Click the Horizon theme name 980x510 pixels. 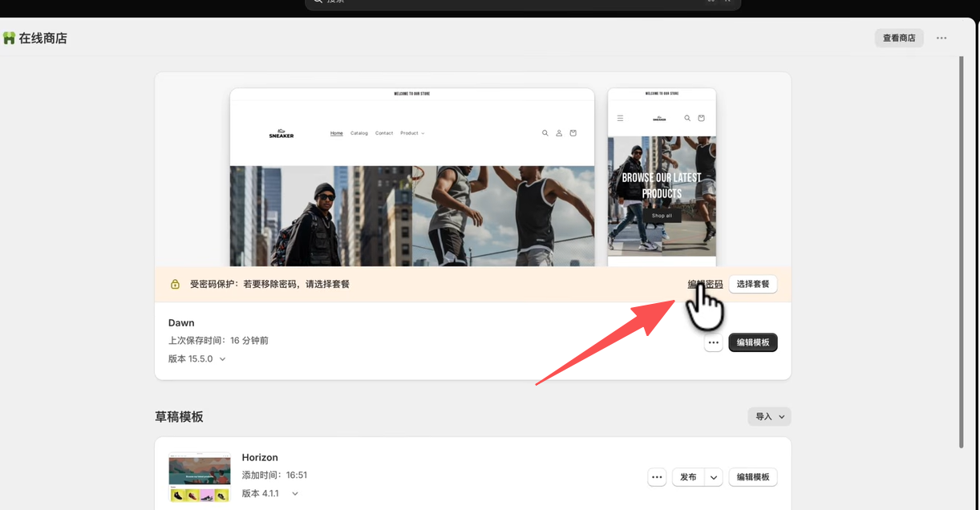pyautogui.click(x=260, y=458)
